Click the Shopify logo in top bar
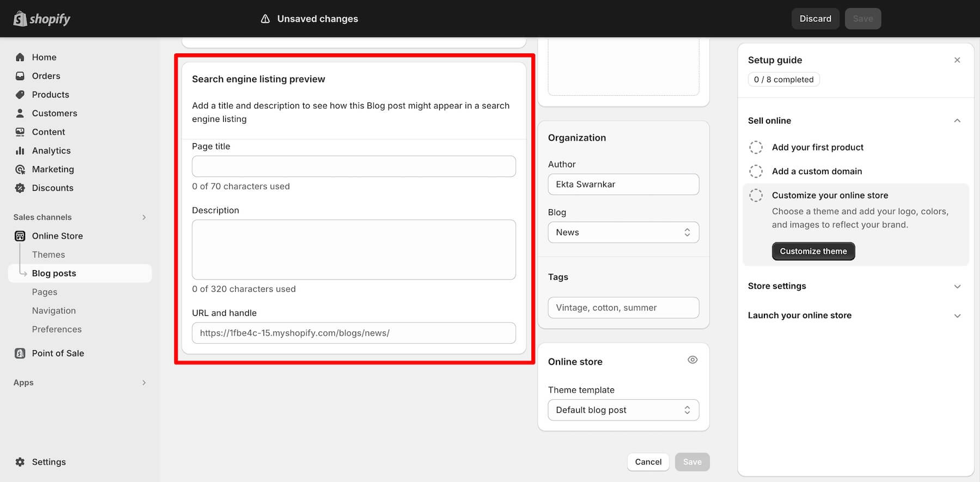 coord(42,19)
